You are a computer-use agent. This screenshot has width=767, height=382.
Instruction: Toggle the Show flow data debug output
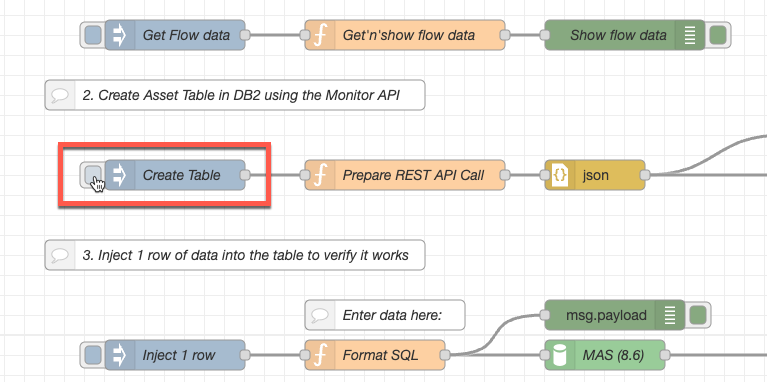click(x=717, y=35)
